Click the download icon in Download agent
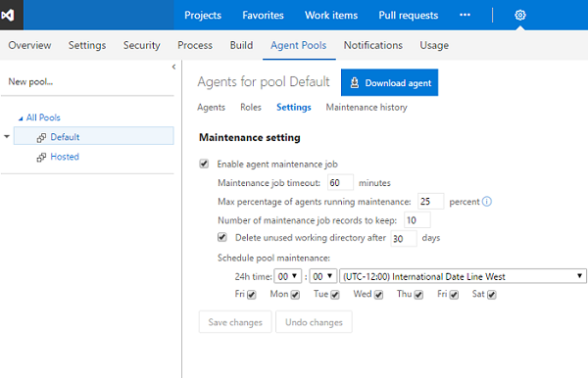588x378 pixels. [355, 83]
